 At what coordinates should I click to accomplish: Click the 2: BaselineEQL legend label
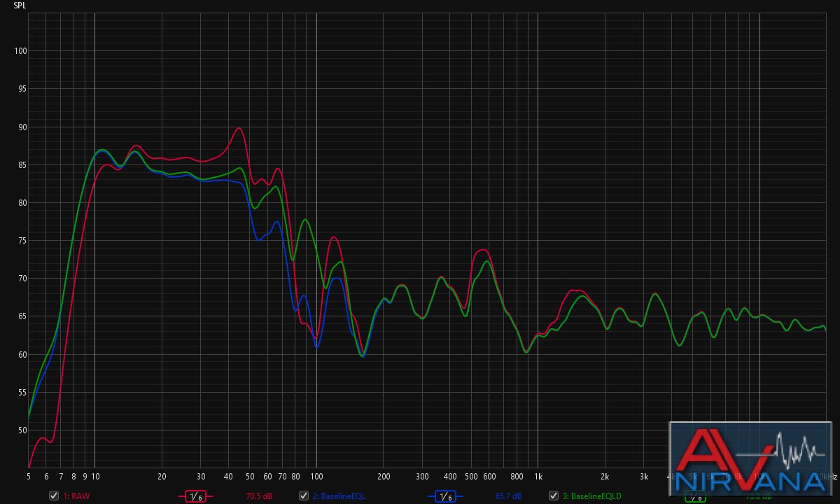pos(339,496)
